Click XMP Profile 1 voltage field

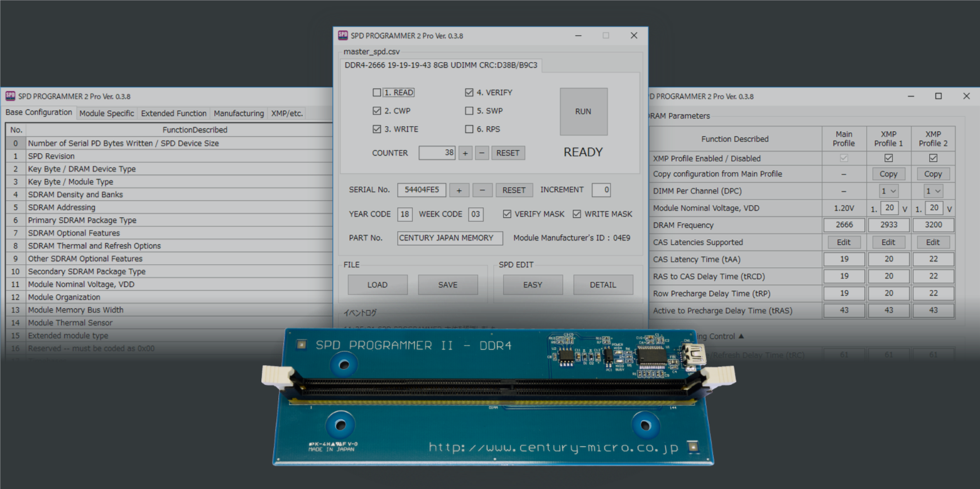click(x=889, y=208)
